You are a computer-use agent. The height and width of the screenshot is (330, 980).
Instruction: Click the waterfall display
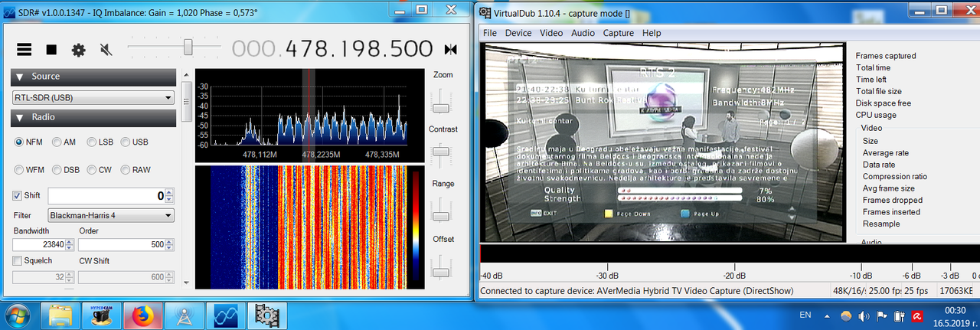[x=309, y=227]
